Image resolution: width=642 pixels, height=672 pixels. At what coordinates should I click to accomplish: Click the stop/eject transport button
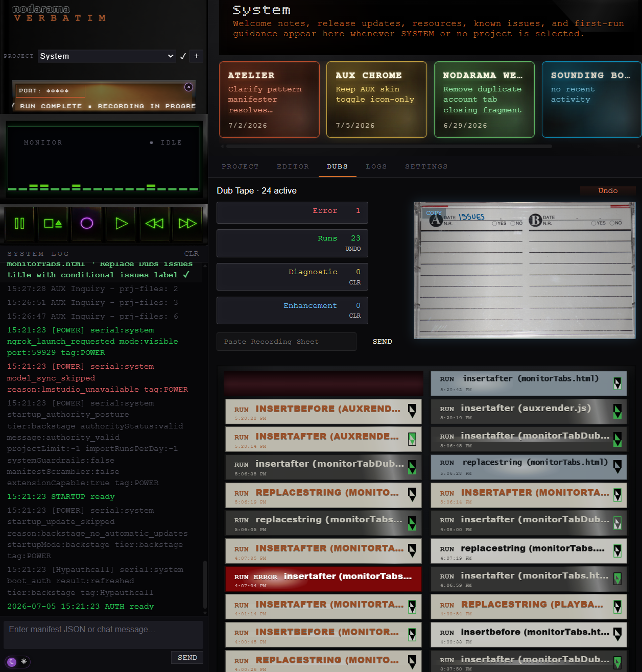[53, 223]
